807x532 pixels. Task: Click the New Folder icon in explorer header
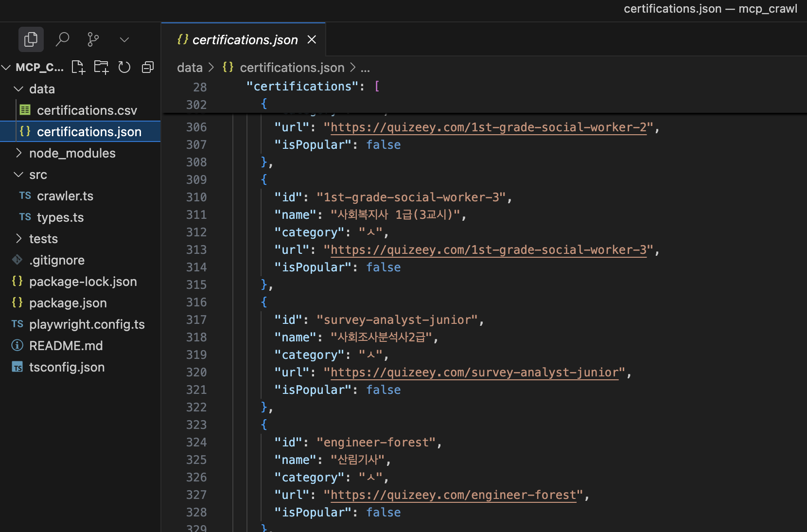click(x=101, y=67)
